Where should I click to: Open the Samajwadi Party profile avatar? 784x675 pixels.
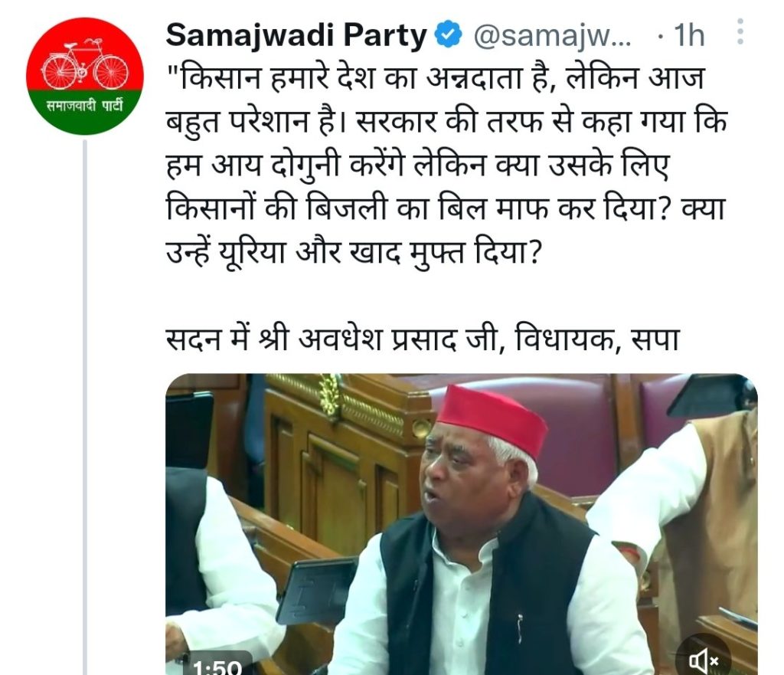point(85,76)
